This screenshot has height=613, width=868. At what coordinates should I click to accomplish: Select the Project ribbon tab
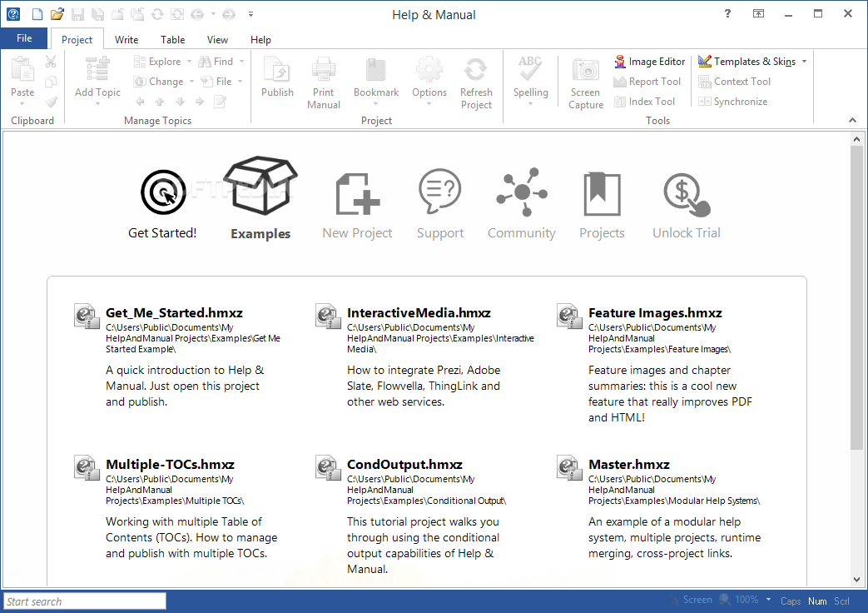pyautogui.click(x=77, y=39)
